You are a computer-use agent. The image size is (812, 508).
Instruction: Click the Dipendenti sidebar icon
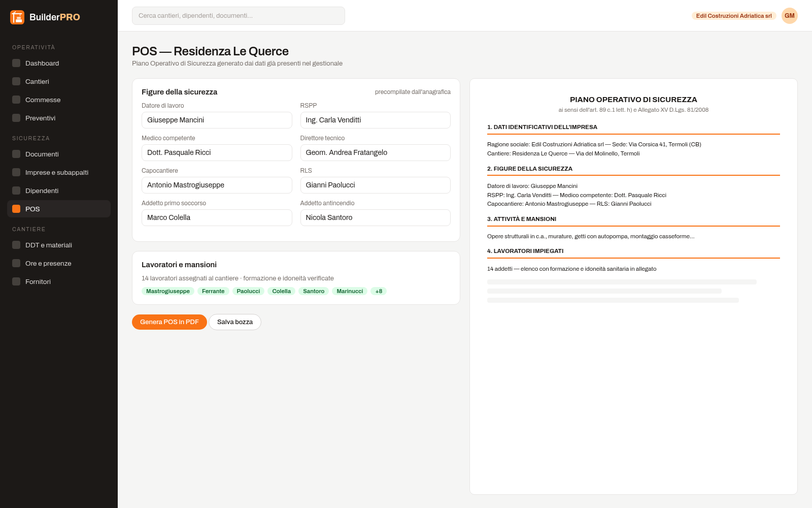click(x=16, y=190)
